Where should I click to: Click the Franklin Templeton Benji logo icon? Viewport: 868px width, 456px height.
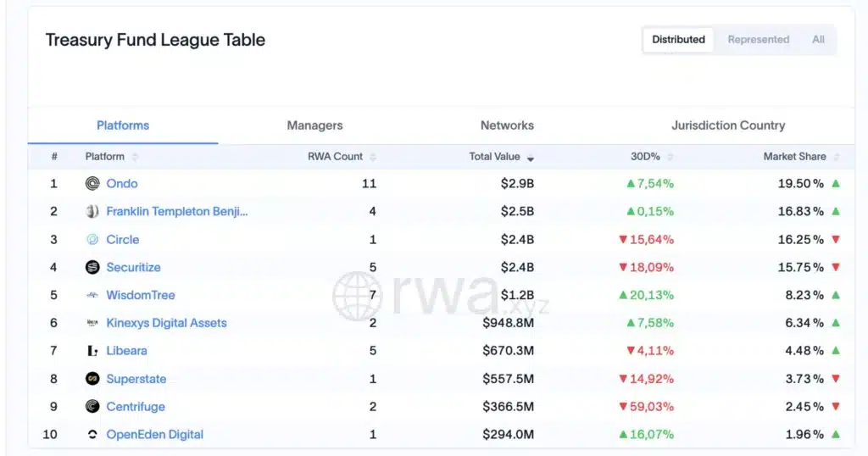(x=92, y=211)
